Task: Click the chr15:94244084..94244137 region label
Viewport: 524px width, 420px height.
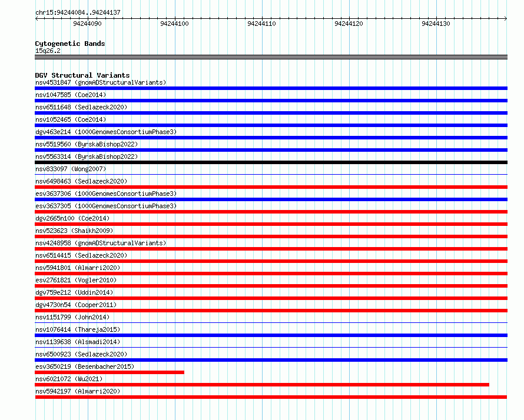Action: pyautogui.click(x=78, y=12)
